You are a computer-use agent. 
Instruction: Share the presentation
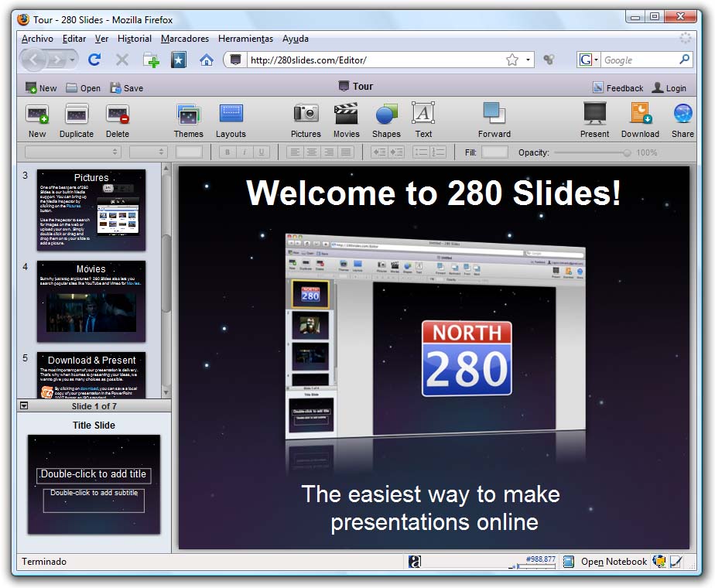coord(682,121)
